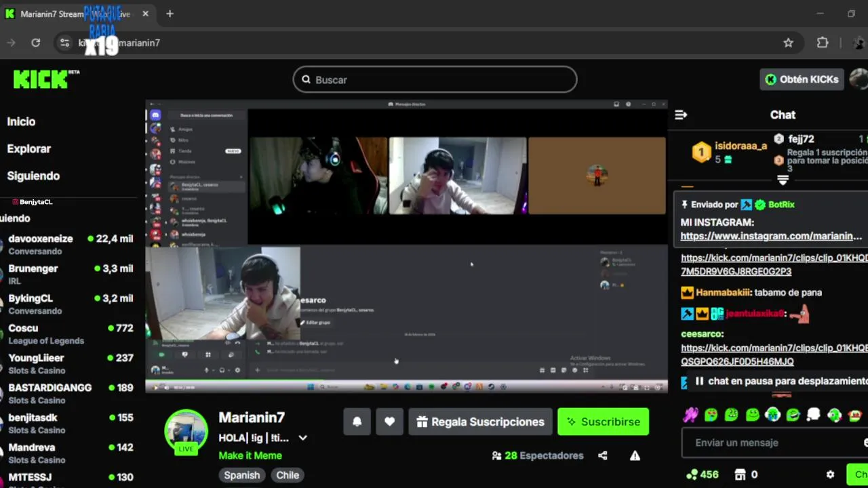
Task: Click the Spanish language tag
Action: point(242,475)
